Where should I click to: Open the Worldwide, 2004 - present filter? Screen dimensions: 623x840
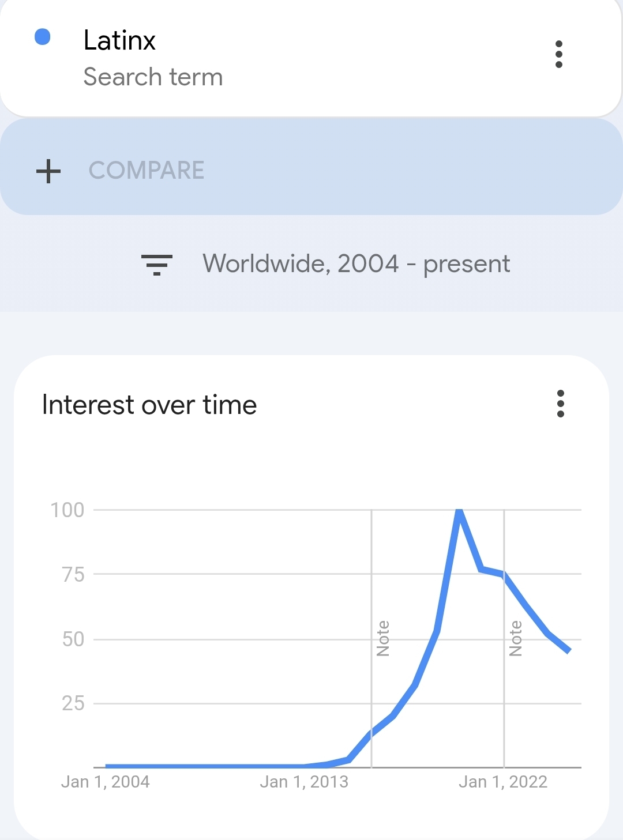[x=356, y=264]
